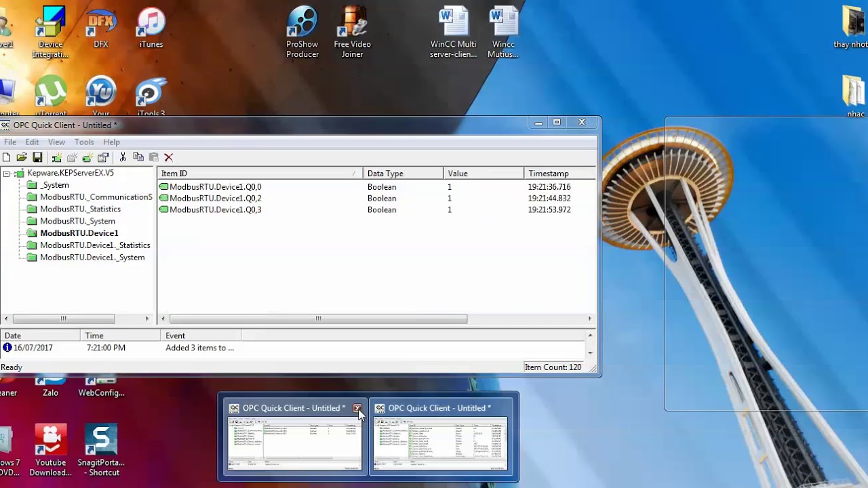Click timestamp 19:21:53.972
The image size is (868, 488).
pyautogui.click(x=549, y=210)
